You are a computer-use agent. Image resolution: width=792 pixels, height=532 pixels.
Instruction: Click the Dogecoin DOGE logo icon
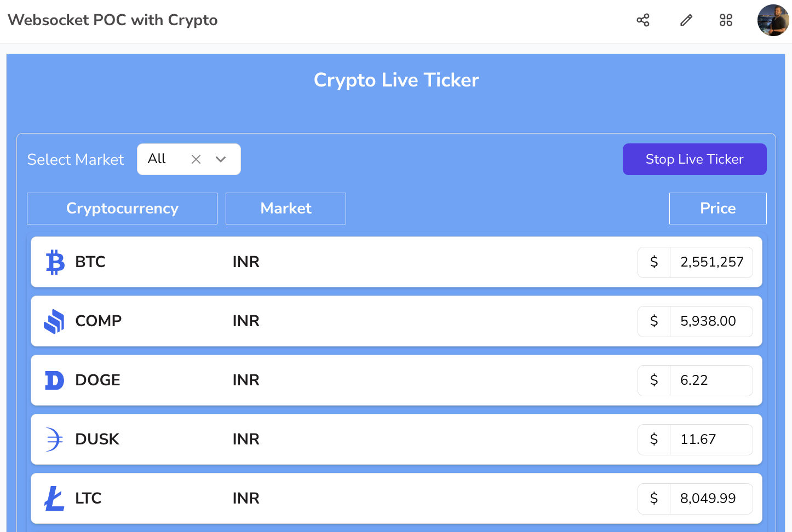[54, 380]
